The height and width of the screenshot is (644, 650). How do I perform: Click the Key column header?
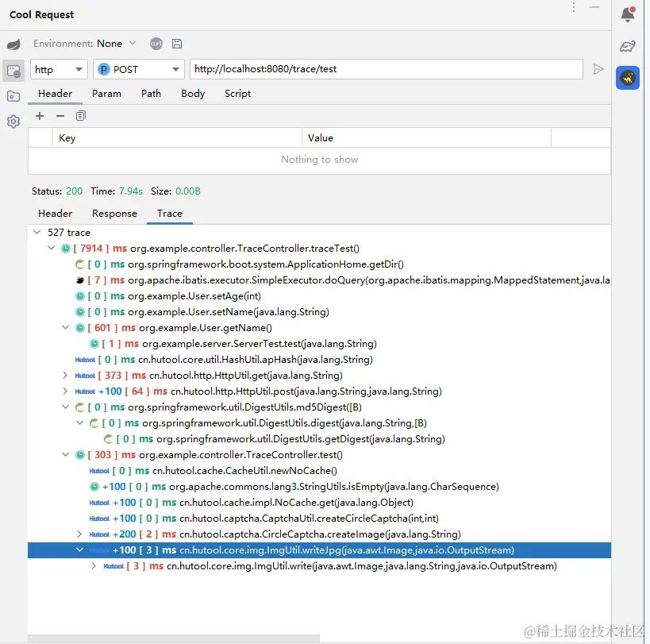pyautogui.click(x=177, y=137)
